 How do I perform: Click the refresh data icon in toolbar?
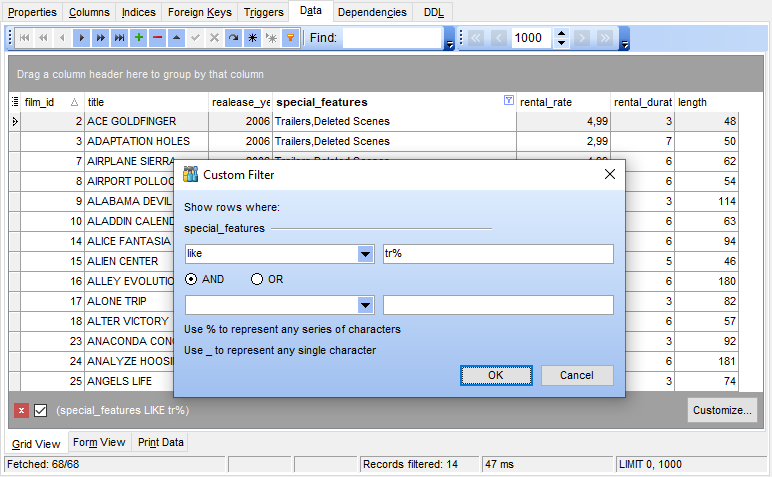(233, 38)
